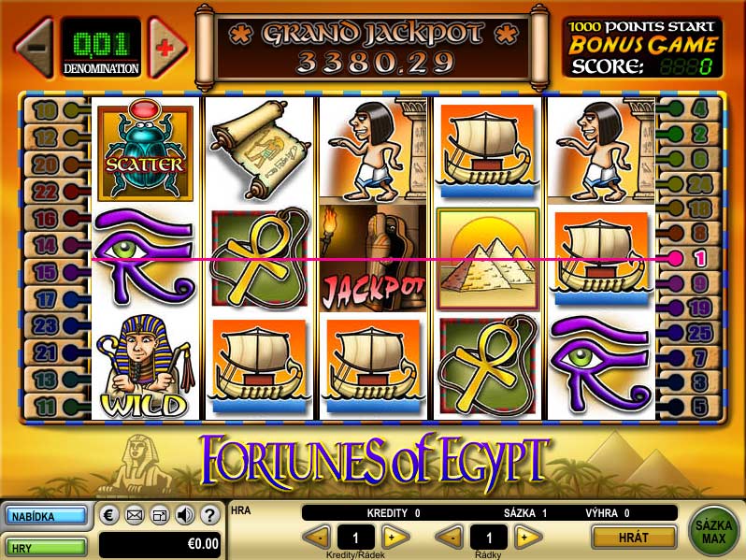
Task: Decrease Kredity/Řádek with the minus arrow
Action: click(x=317, y=538)
